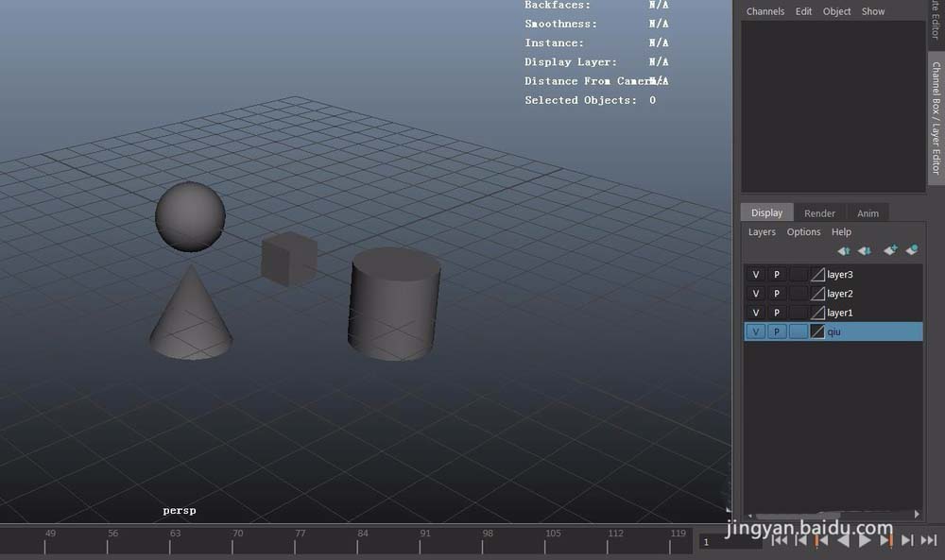Toggle playback P box of qiu layer
This screenshot has height=560, width=945.
point(777,331)
